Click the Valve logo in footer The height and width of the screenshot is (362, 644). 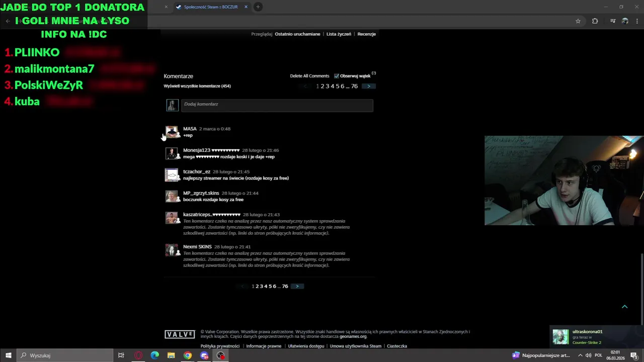point(180,334)
